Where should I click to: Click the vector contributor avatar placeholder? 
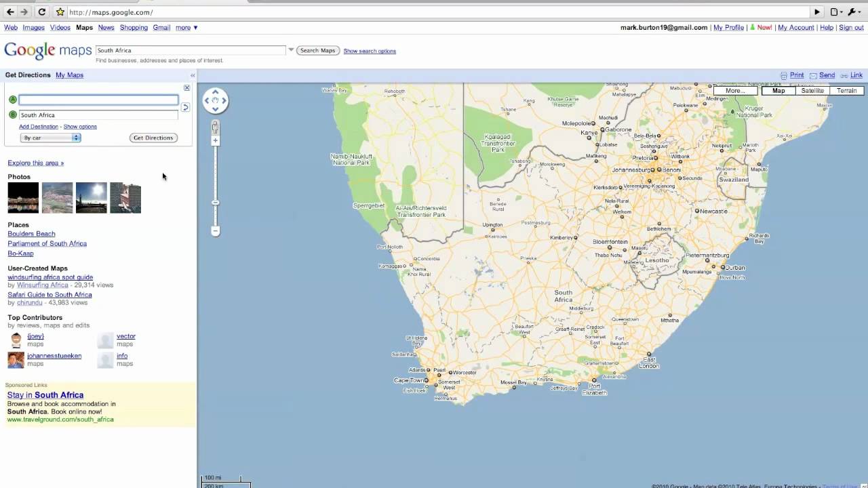[x=105, y=340]
